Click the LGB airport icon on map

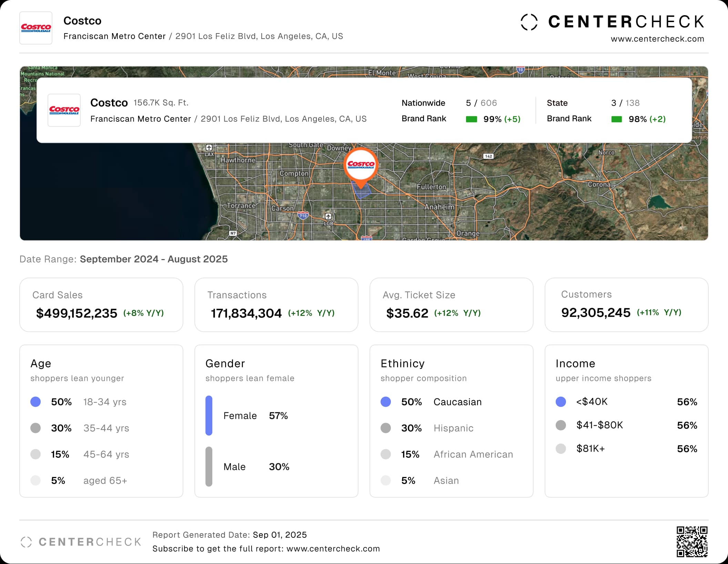click(x=328, y=217)
